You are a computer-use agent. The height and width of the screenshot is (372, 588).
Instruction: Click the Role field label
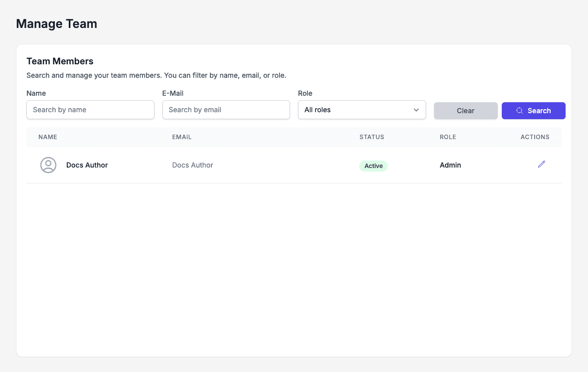[x=305, y=93]
